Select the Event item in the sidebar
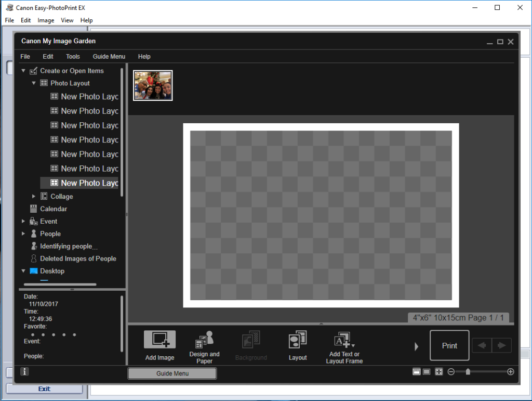The width and height of the screenshot is (532, 401). point(48,222)
